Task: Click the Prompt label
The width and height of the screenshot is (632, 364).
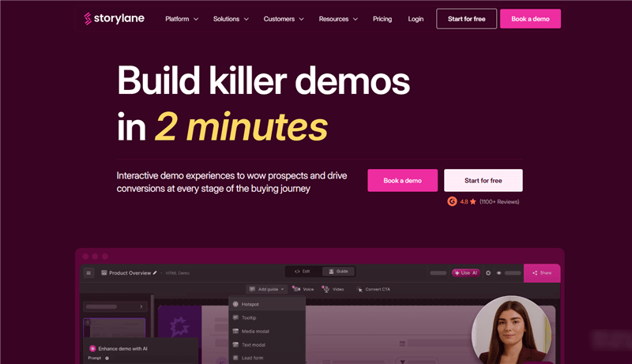Action: click(x=94, y=358)
